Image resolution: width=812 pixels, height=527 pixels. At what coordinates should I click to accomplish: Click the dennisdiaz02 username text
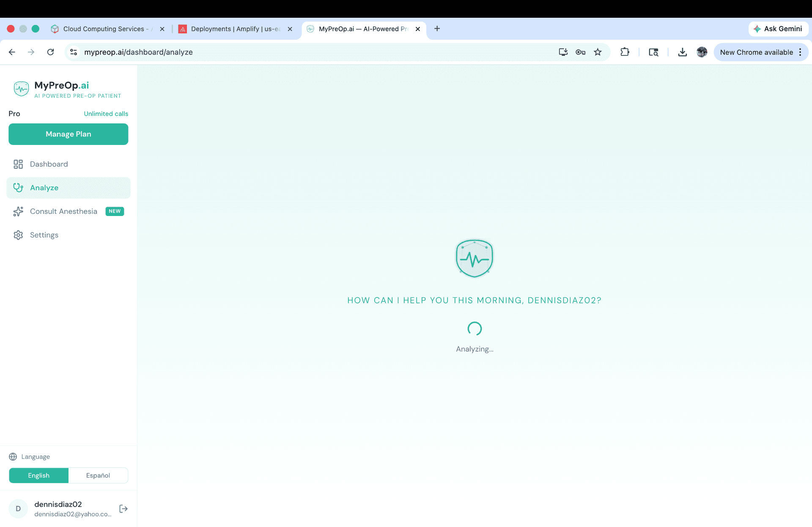coord(58,504)
